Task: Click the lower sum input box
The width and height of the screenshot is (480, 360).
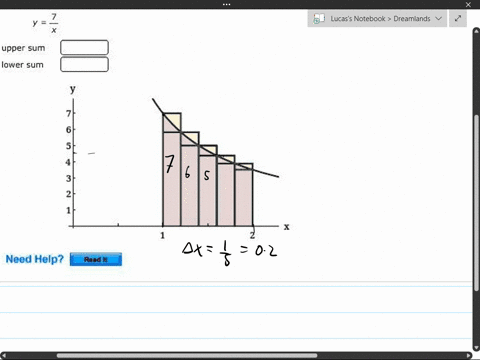Action: (84, 64)
